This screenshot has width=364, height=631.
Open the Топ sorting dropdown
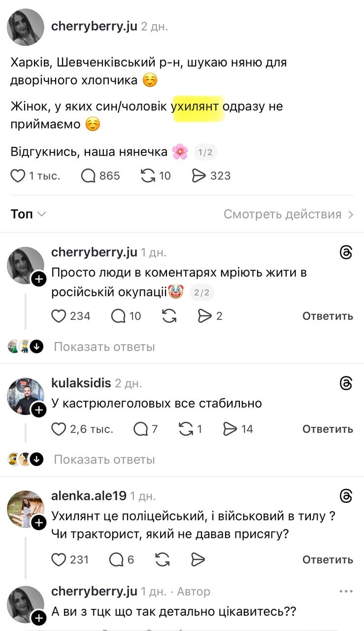click(x=29, y=214)
